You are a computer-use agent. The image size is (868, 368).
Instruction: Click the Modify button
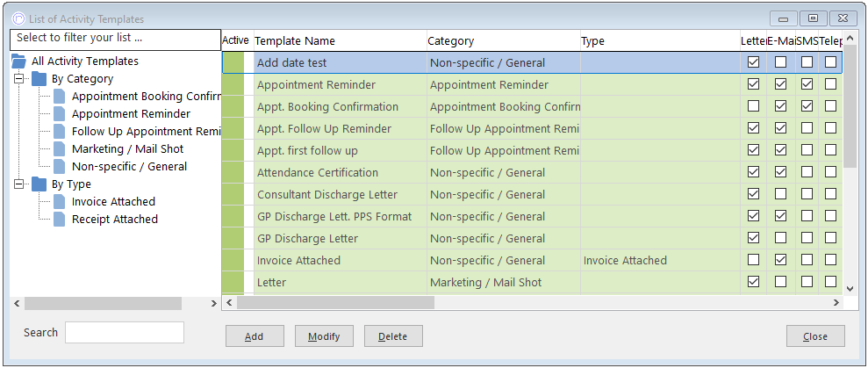pyautogui.click(x=324, y=336)
